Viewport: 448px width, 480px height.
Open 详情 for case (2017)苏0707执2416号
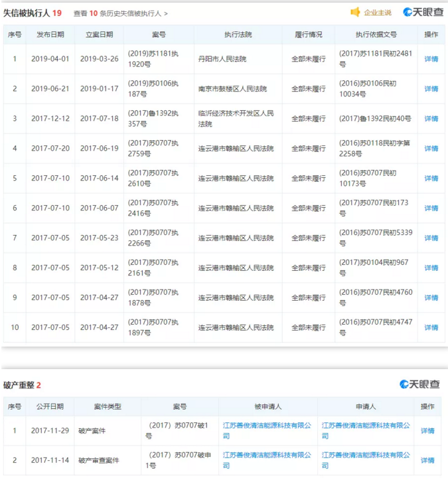tap(431, 208)
